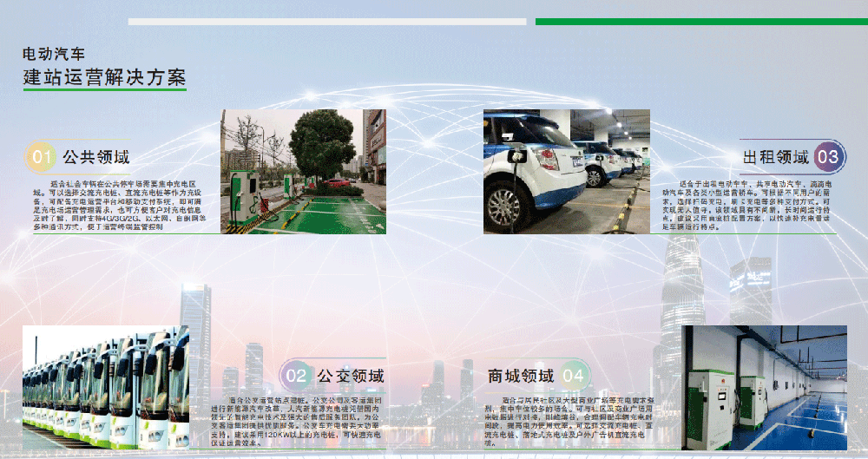Click the 02 number badge
Image resolution: width=868 pixels, height=459 pixels.
click(x=297, y=376)
